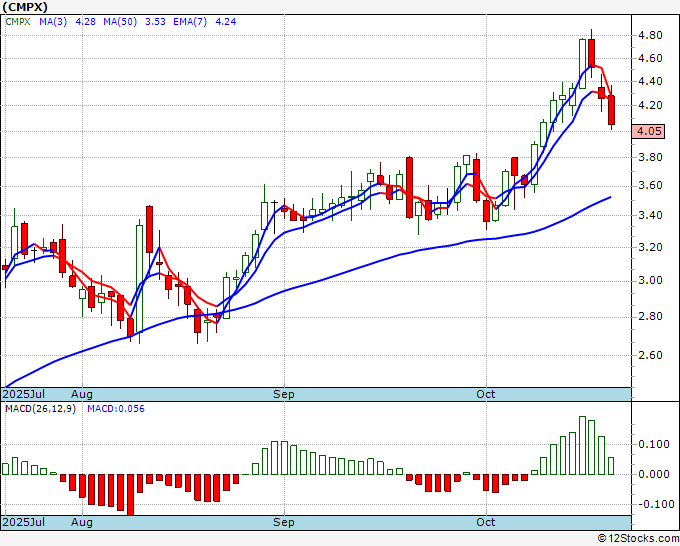
Task: Click the 4.40 price axis label
Action: point(650,82)
